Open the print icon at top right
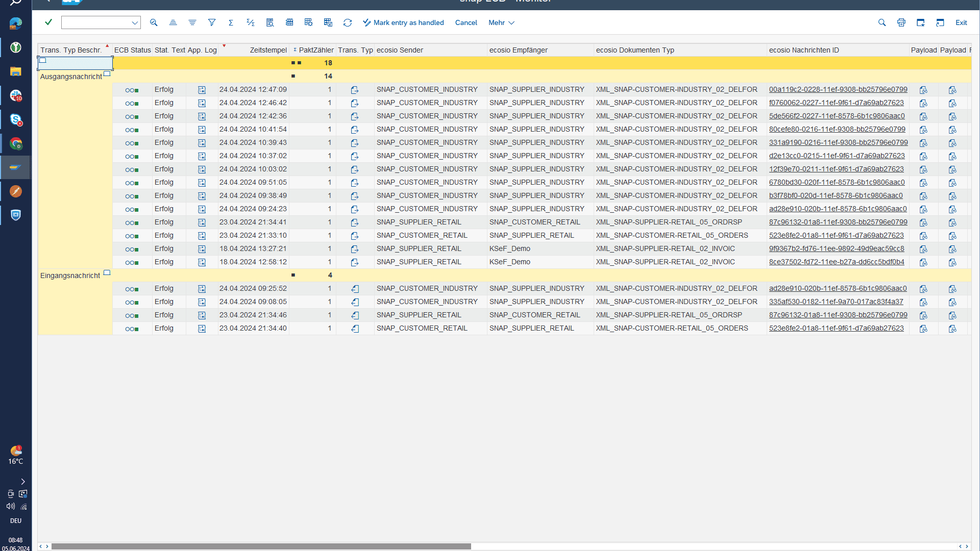The width and height of the screenshot is (980, 551). pos(901,22)
